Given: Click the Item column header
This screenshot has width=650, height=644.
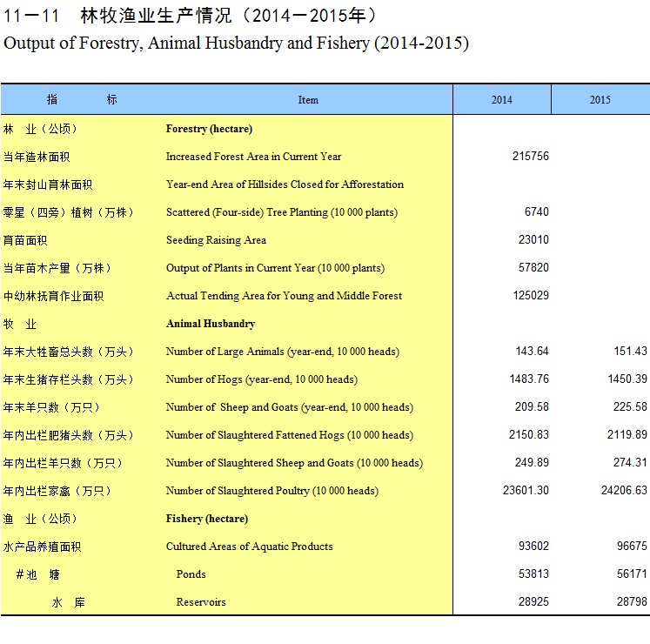Looking at the screenshot, I should click(308, 100).
